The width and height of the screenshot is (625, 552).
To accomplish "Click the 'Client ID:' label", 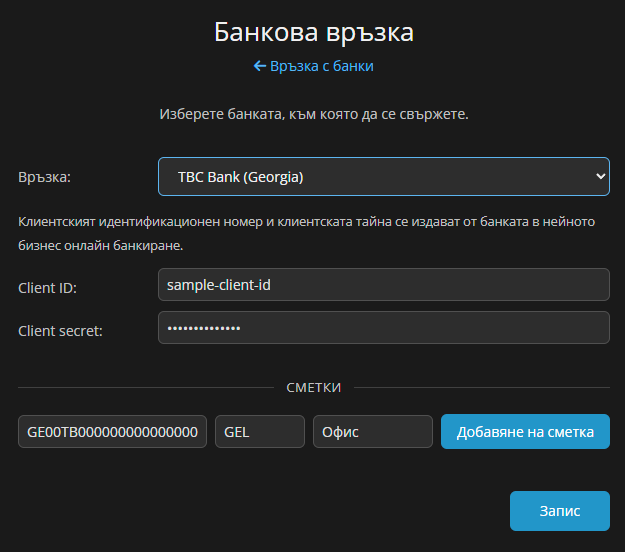I will (x=47, y=288).
